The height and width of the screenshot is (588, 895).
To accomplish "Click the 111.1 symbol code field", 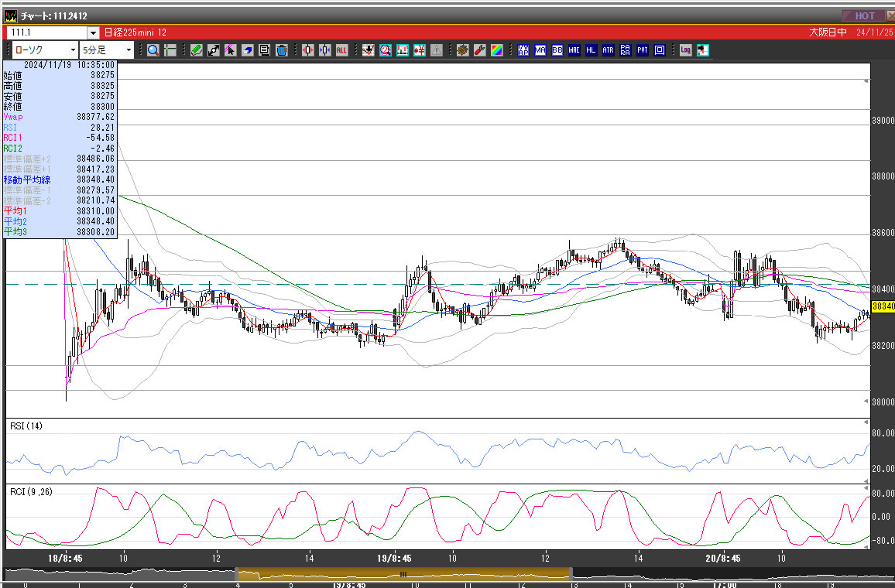I will point(47,33).
